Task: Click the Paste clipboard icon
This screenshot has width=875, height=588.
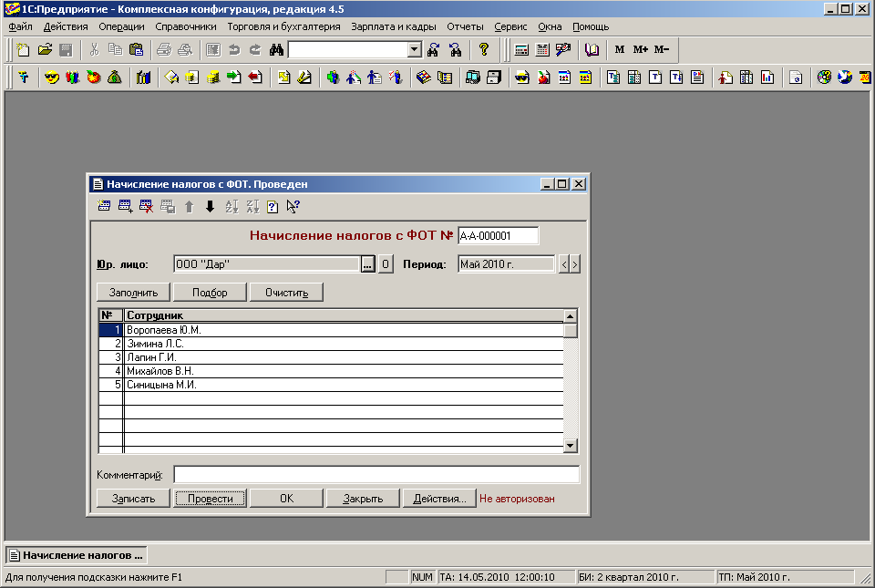Action: 136,49
